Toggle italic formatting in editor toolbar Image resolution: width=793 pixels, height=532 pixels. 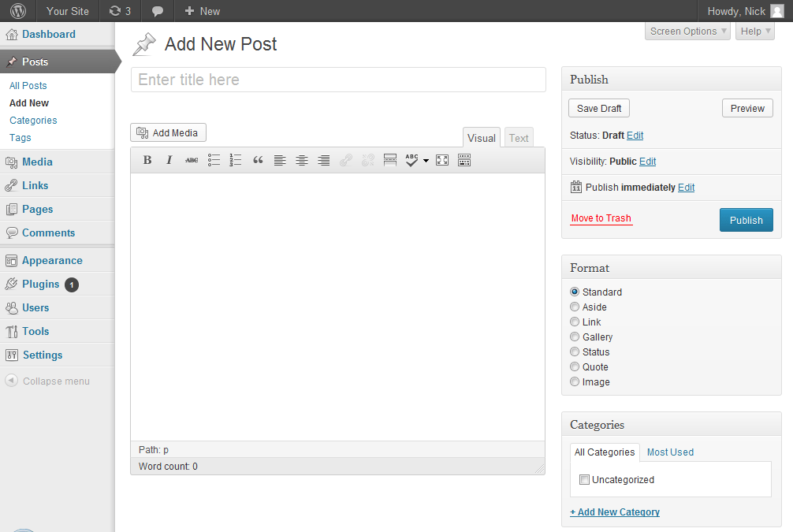pyautogui.click(x=169, y=160)
